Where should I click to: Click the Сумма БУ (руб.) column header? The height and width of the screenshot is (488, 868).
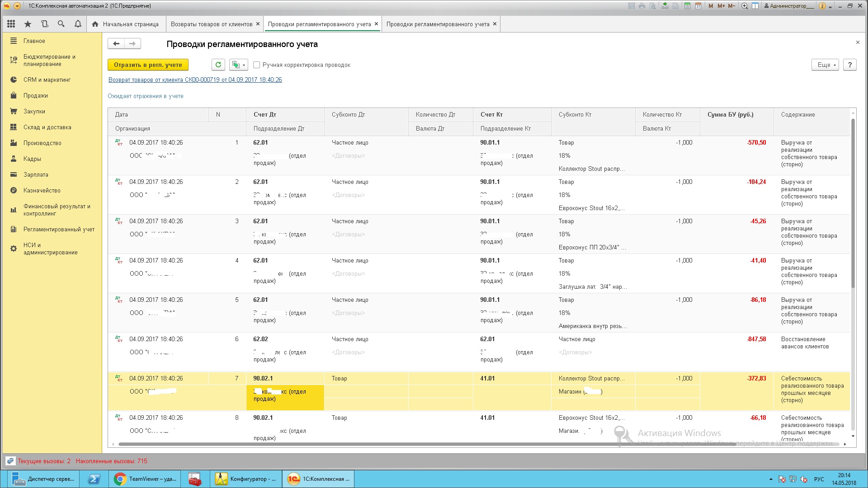pos(730,114)
